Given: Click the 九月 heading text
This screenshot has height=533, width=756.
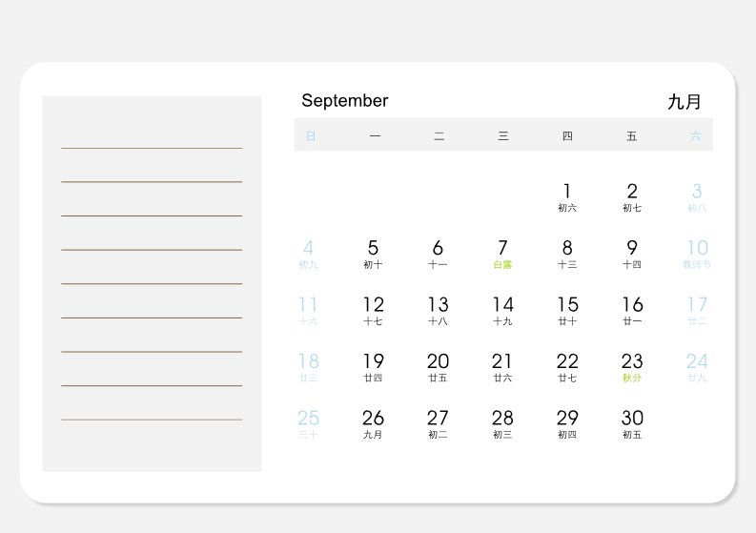Looking at the screenshot, I should click(684, 102).
